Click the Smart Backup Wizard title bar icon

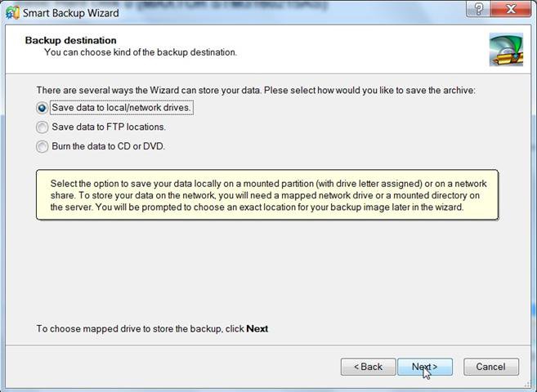pyautogui.click(x=13, y=12)
